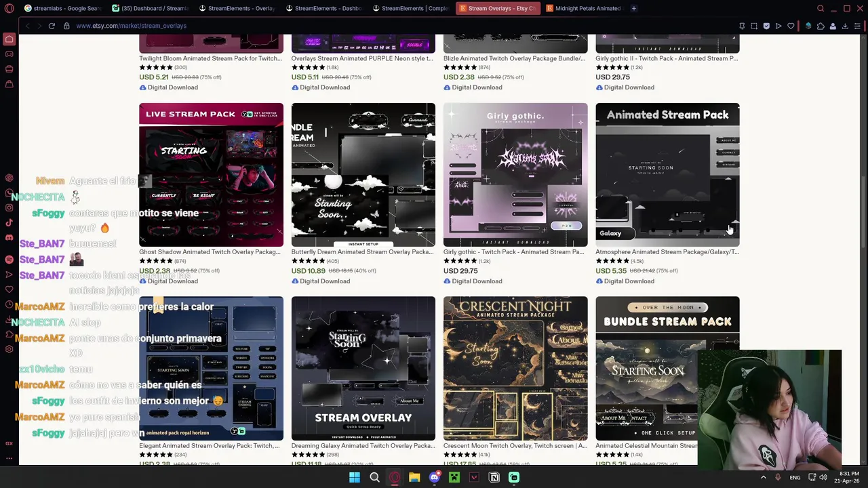Open Butterfly Dream stream overlay thumbnail
Image resolution: width=868 pixels, height=488 pixels.
[x=363, y=175]
